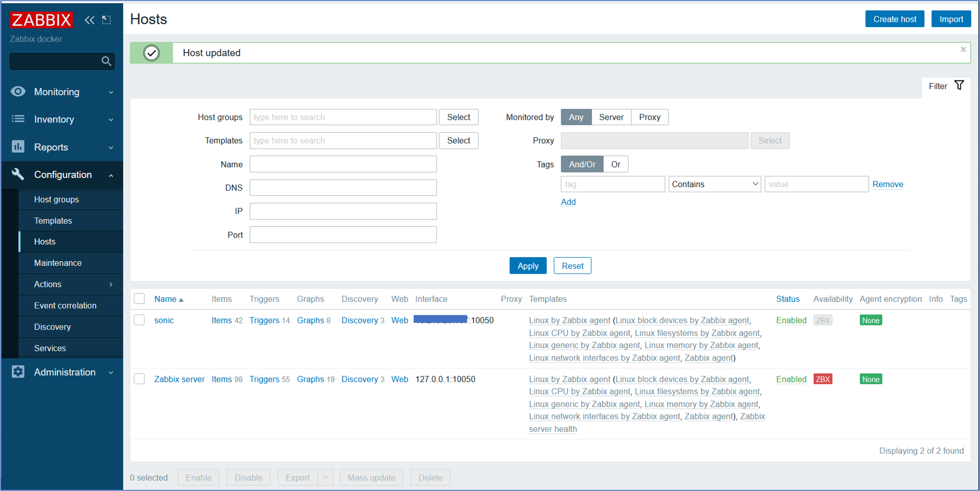Choose Or tag evaluation
Screen dimensions: 980x491
pos(615,164)
